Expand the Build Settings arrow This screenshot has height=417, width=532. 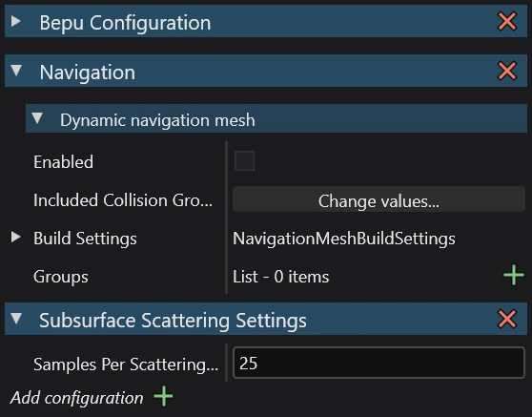[x=15, y=237]
